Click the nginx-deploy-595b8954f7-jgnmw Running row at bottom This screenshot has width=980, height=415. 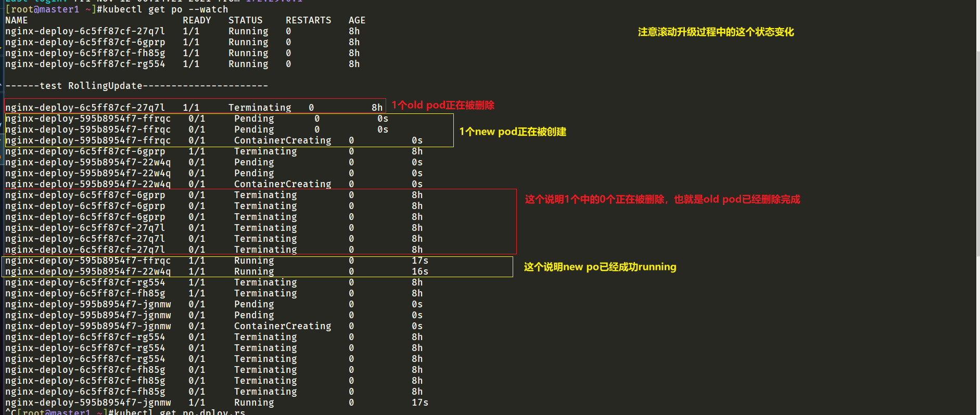217,403
